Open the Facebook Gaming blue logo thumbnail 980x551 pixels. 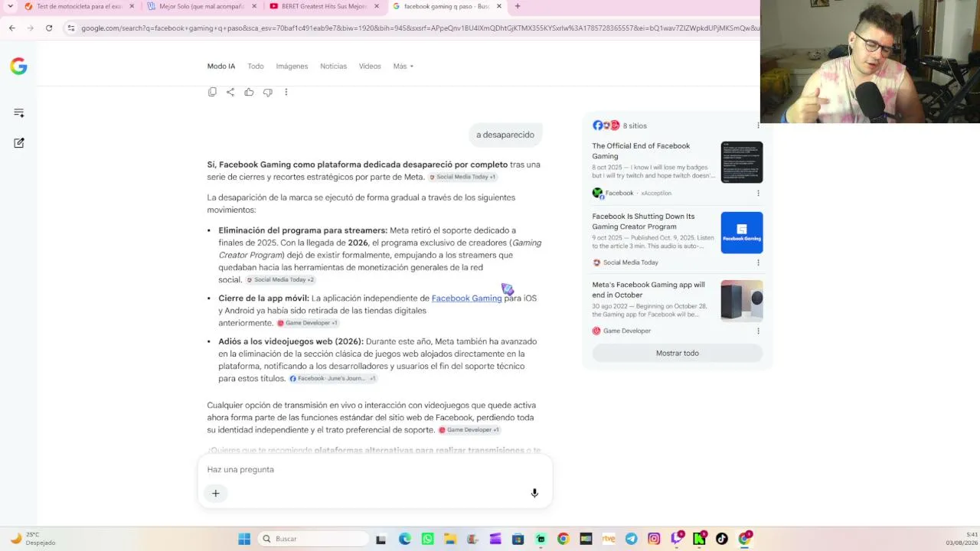(742, 233)
